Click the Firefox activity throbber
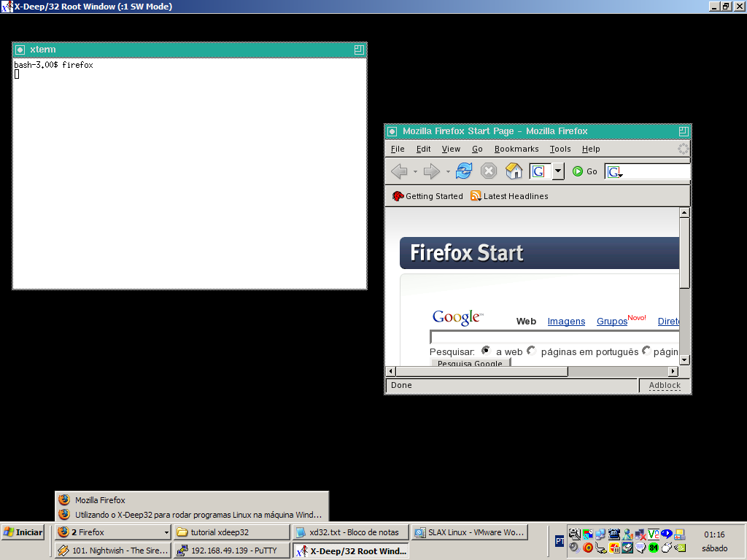Screen dimensions: 747x560 point(683,149)
